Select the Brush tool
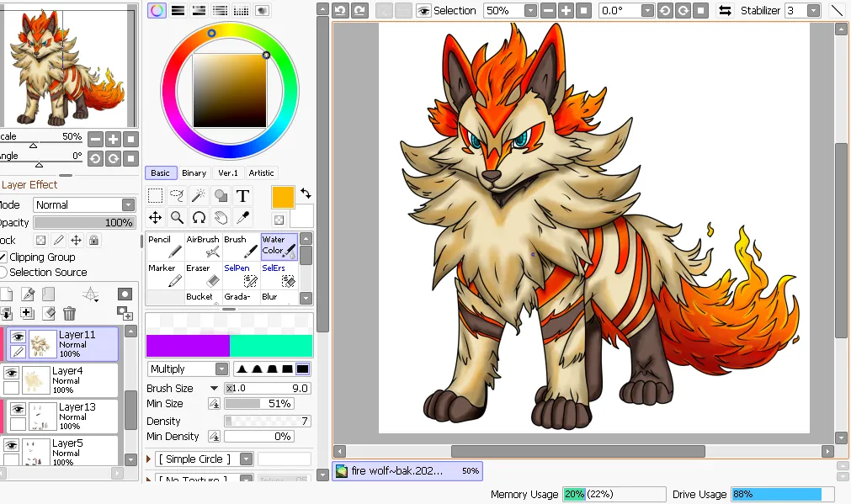851x504 pixels. [241, 247]
